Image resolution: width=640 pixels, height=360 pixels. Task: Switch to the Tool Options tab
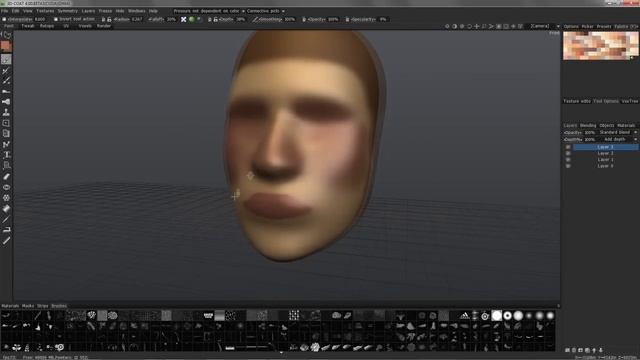tap(606, 101)
